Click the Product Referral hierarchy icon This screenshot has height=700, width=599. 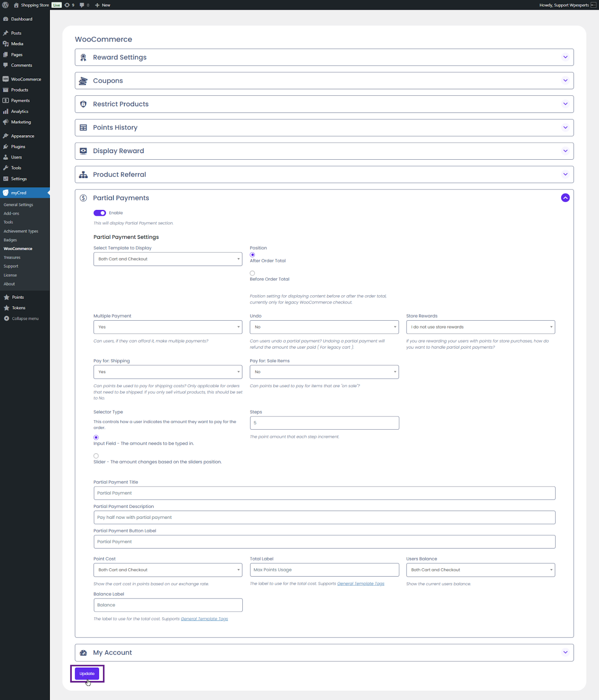click(83, 175)
